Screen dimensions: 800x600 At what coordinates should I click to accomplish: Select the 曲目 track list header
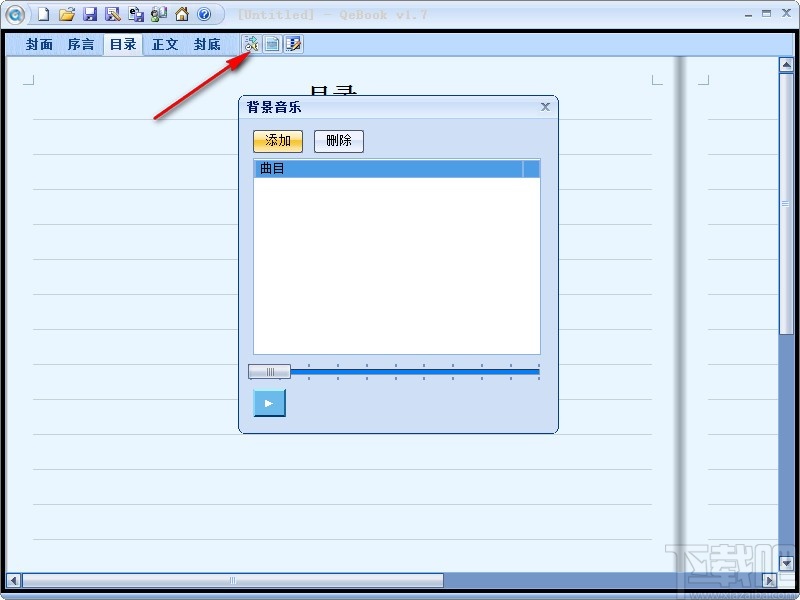coord(270,168)
